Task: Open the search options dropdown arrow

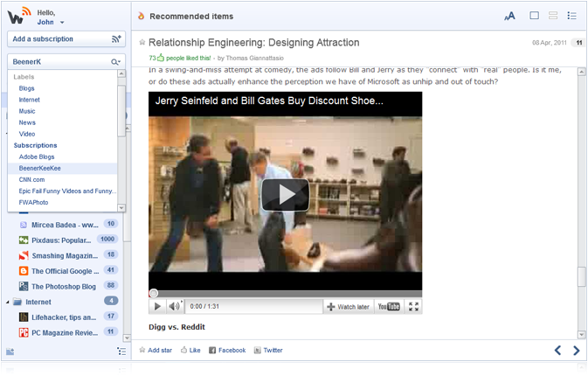Action: click(x=115, y=62)
